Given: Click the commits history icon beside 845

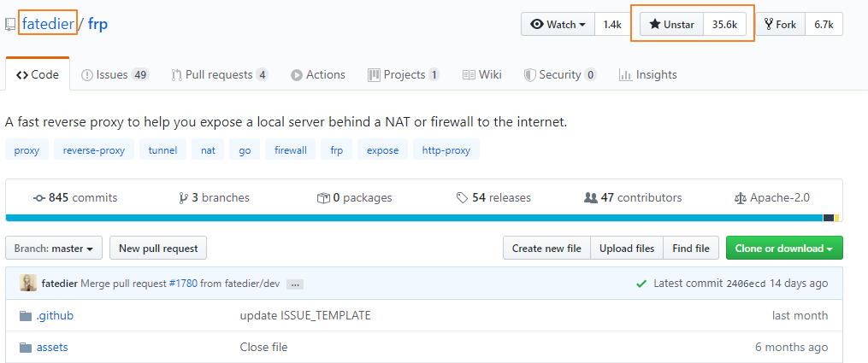Looking at the screenshot, I should tap(39, 198).
